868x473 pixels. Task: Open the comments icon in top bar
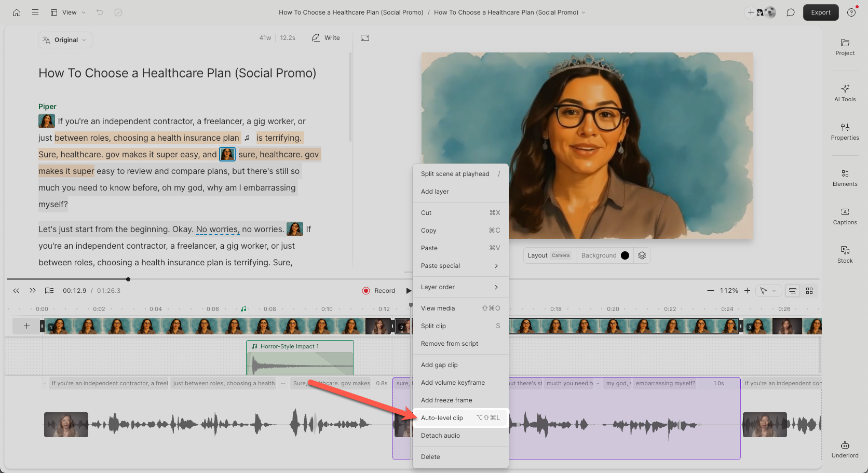(x=790, y=12)
